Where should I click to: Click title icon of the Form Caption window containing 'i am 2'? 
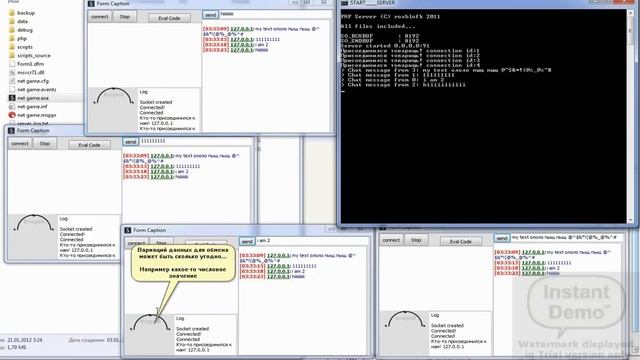[x=127, y=230]
